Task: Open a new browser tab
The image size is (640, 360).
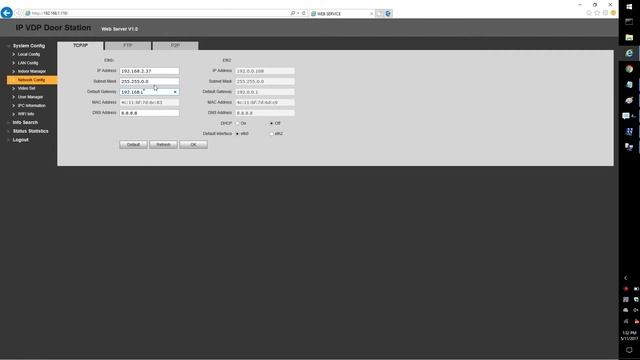Action: [x=379, y=13]
